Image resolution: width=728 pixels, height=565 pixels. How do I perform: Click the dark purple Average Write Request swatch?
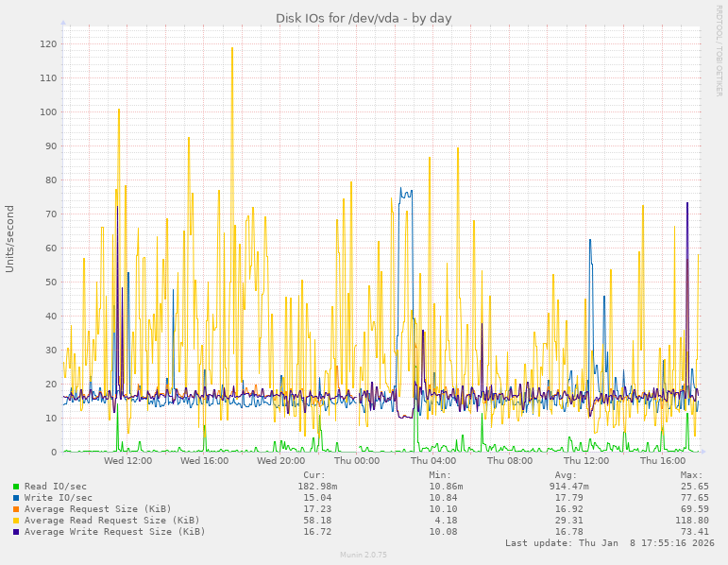click(x=16, y=532)
